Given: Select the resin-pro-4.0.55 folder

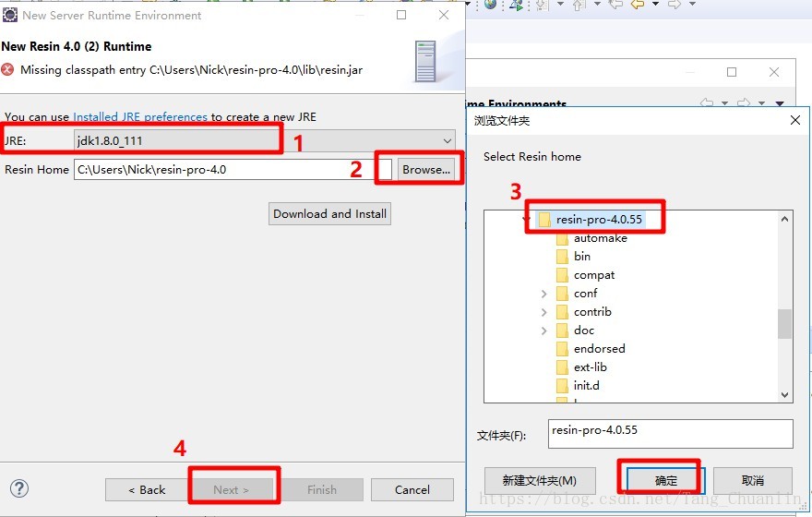Looking at the screenshot, I should point(599,219).
